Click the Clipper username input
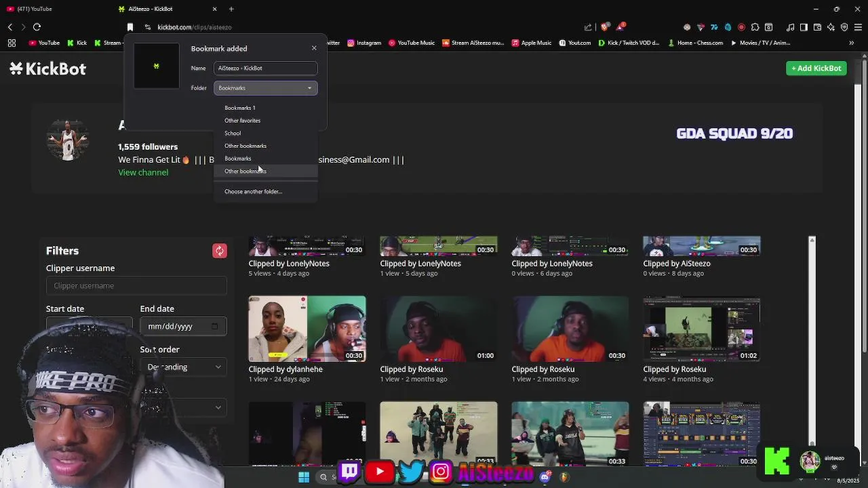868x488 pixels. (136, 285)
